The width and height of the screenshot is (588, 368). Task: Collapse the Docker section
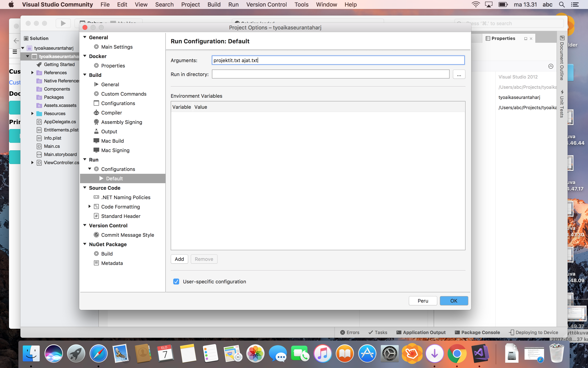point(85,56)
